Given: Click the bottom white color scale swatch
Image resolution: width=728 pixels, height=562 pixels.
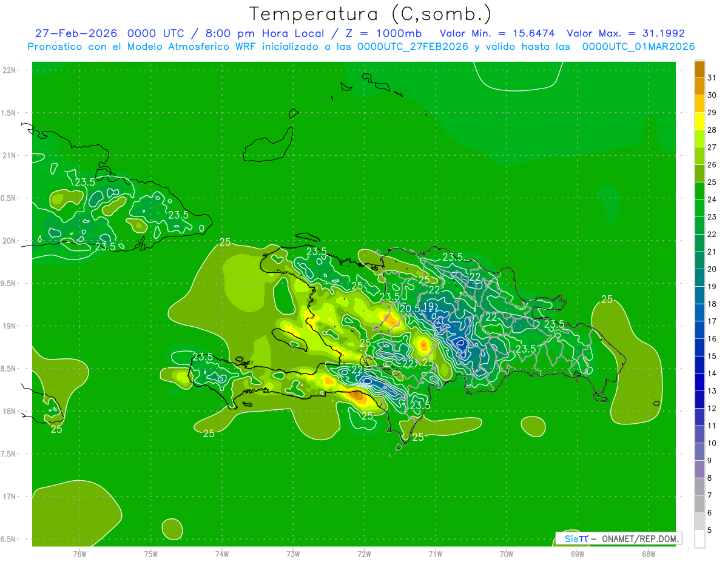Looking at the screenshot, I should click(699, 539).
